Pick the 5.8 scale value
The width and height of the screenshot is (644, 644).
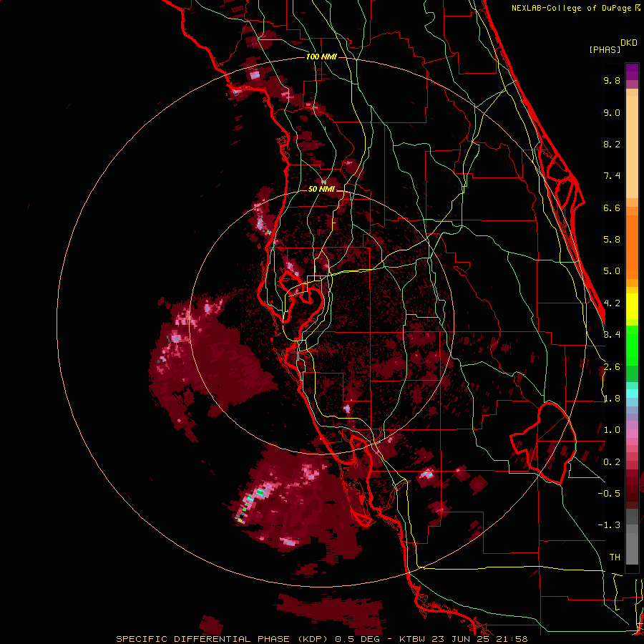point(612,240)
